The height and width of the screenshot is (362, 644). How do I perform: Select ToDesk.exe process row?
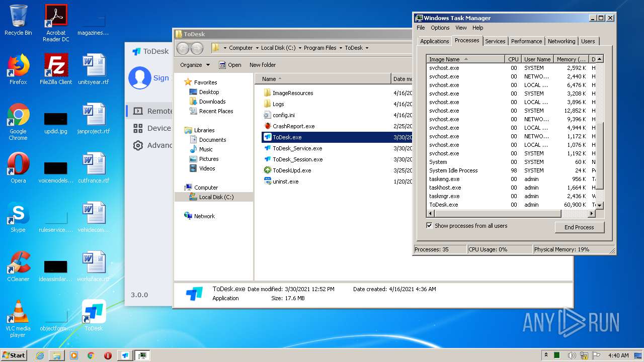pyautogui.click(x=511, y=205)
